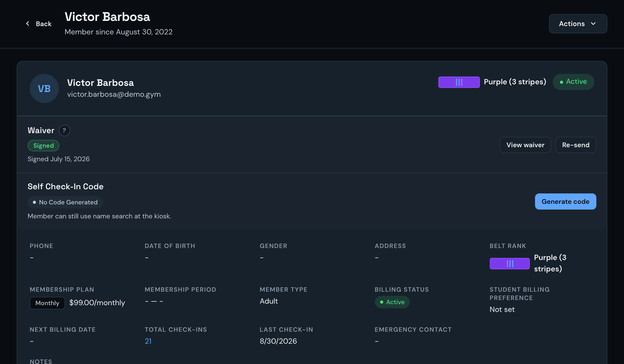Go back using the Back button

(x=39, y=24)
